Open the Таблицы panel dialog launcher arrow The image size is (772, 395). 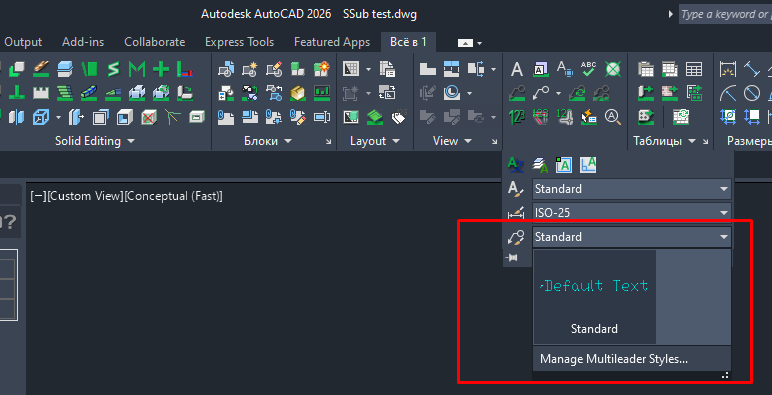coord(706,142)
